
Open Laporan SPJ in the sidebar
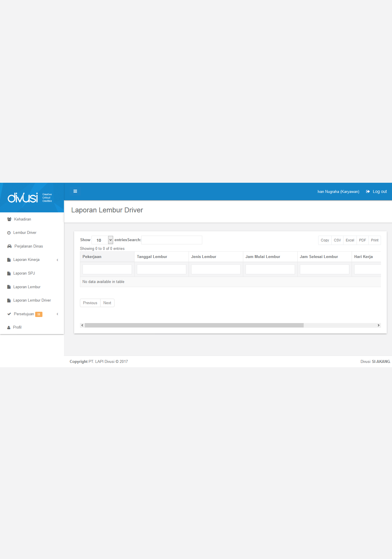point(24,273)
